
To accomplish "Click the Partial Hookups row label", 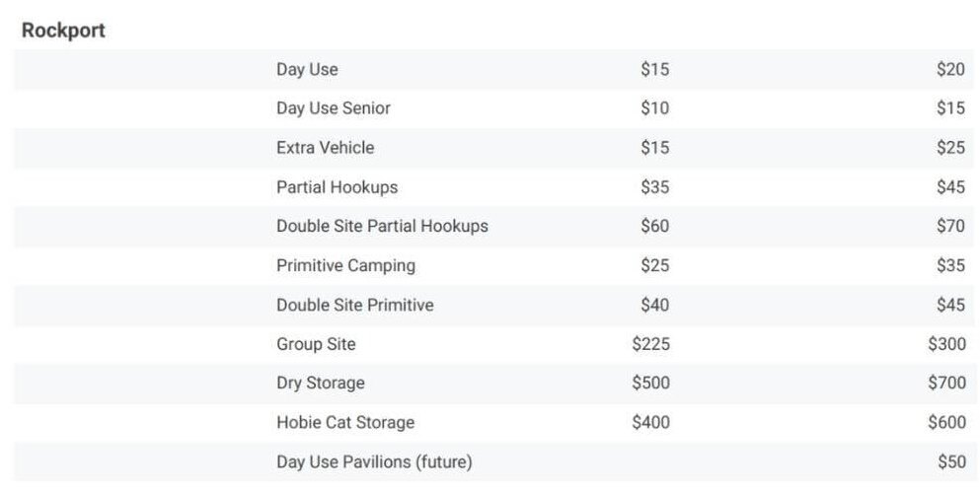I will (x=338, y=187).
